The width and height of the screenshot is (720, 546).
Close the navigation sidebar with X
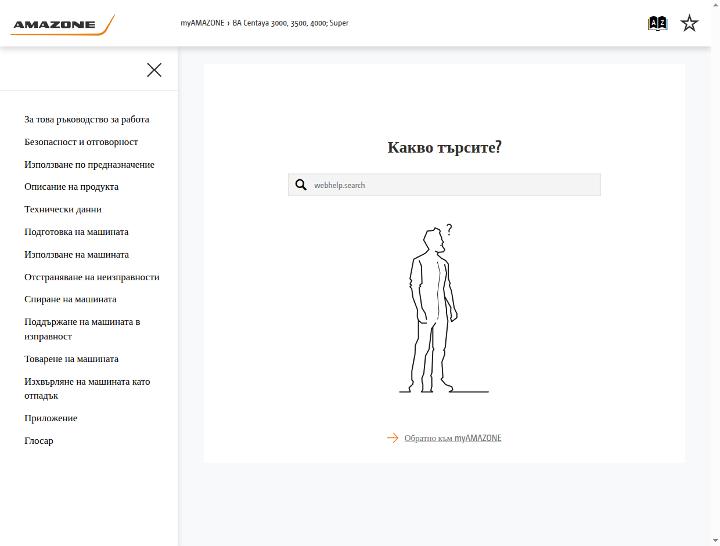coord(154,70)
